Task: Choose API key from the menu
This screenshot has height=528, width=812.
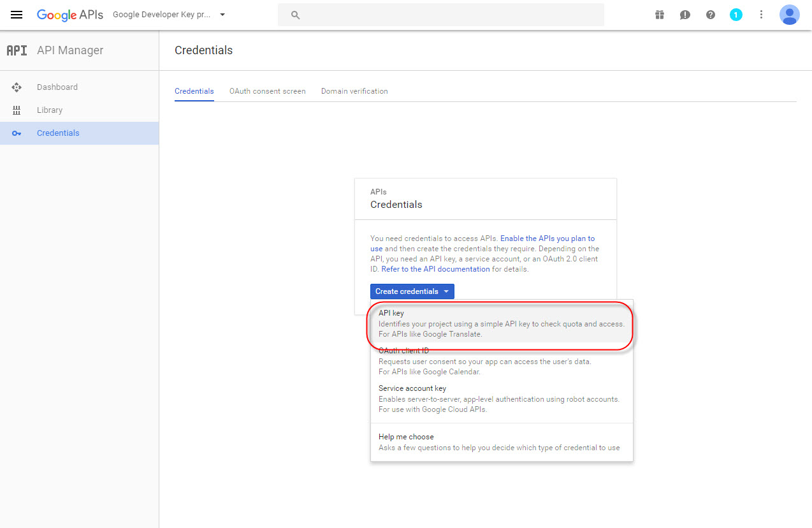Action: pos(502,323)
